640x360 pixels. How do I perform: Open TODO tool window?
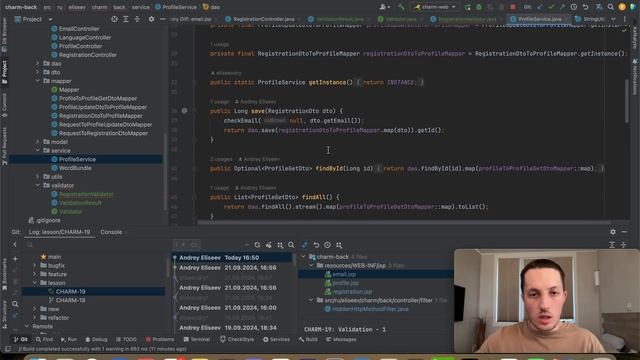(126, 339)
